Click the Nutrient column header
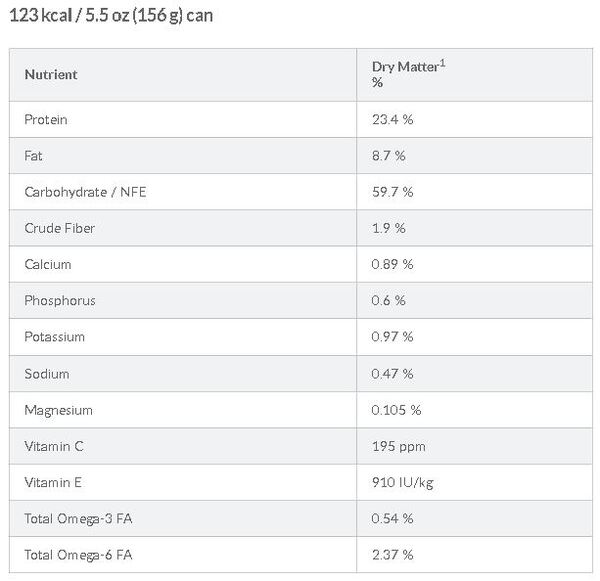600x581 pixels. coord(51,74)
